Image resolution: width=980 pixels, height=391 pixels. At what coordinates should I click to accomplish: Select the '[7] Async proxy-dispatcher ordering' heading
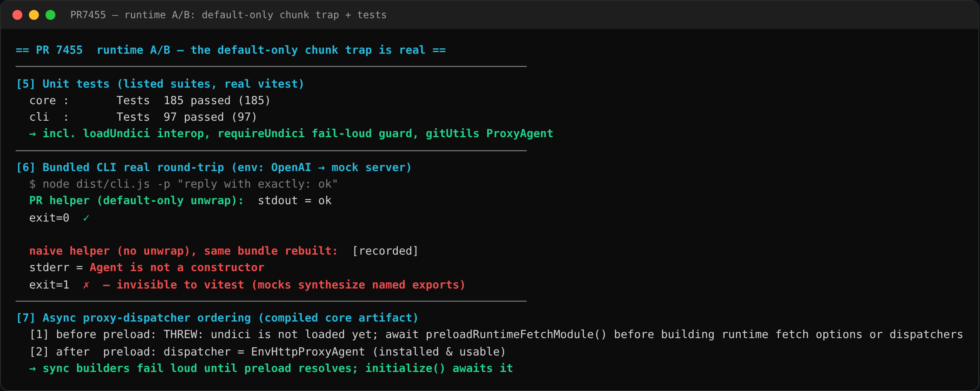[x=217, y=318]
